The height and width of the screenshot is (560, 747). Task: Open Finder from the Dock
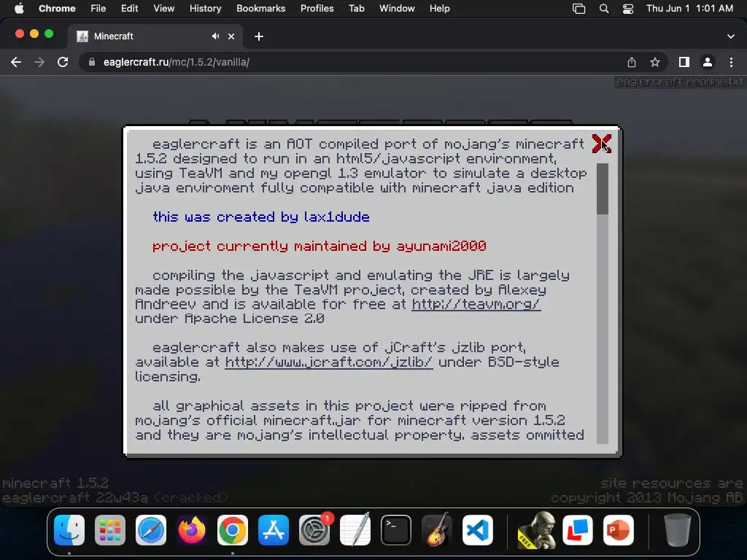click(69, 530)
